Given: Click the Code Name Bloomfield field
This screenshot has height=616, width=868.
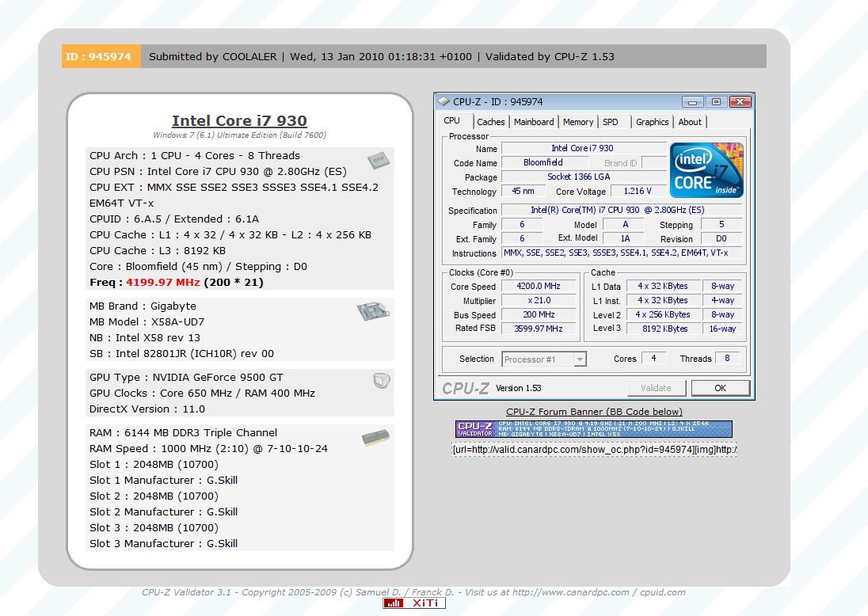Looking at the screenshot, I should 544,163.
